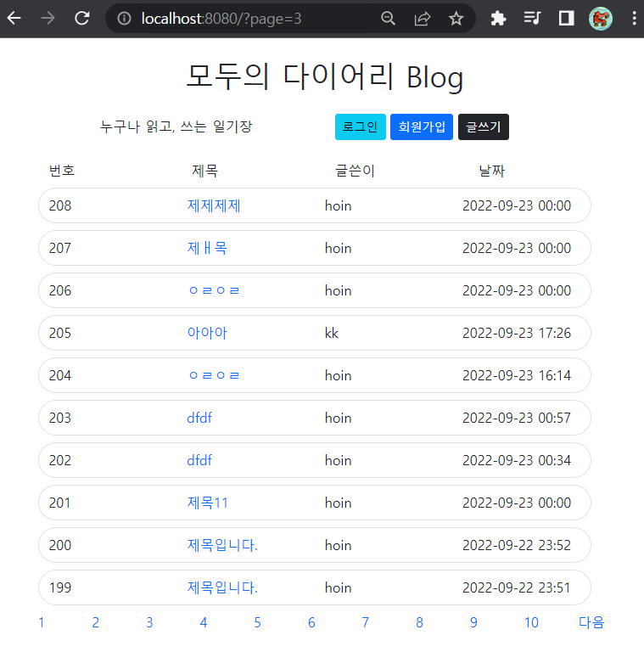Open post 202 titled dfdf
Image resolution: width=644 pixels, height=652 pixels.
point(199,460)
